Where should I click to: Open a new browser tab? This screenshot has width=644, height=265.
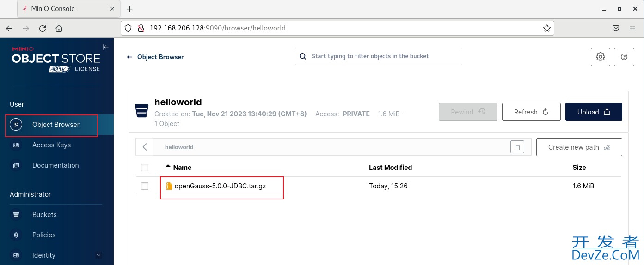(x=130, y=9)
